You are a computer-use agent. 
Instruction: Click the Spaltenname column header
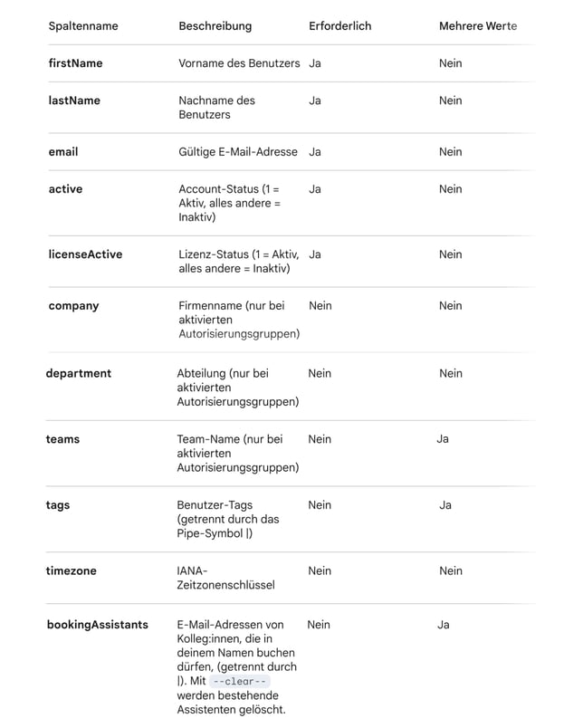(83, 26)
